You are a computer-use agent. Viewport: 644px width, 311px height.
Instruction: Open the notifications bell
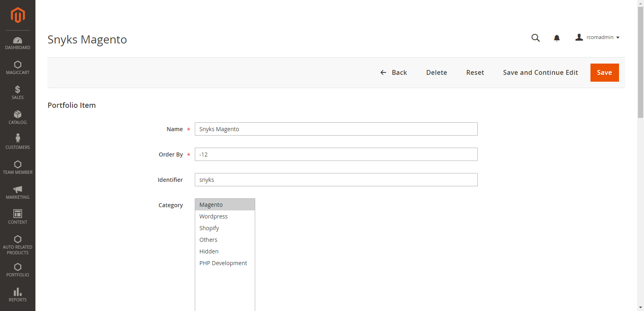(x=557, y=38)
